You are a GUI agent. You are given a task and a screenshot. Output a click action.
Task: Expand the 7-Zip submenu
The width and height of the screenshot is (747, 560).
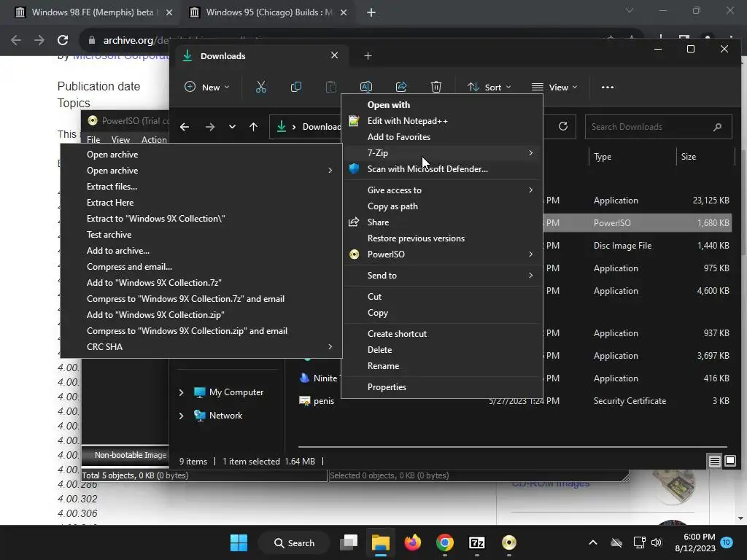coord(442,153)
